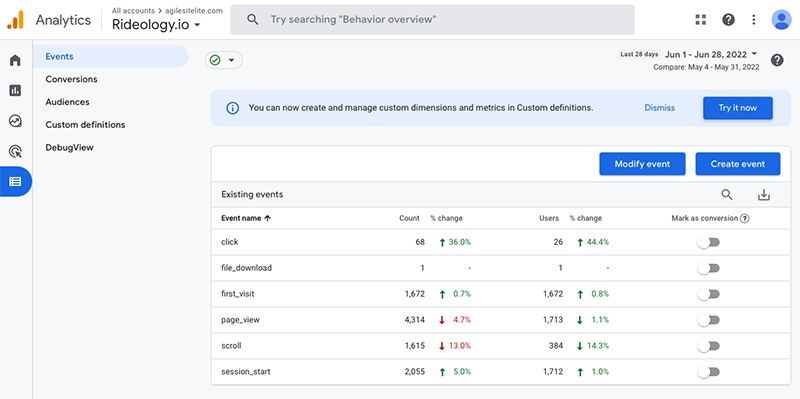Open Custom definitions menu item
Screen dimensions: 800x399
click(x=85, y=124)
